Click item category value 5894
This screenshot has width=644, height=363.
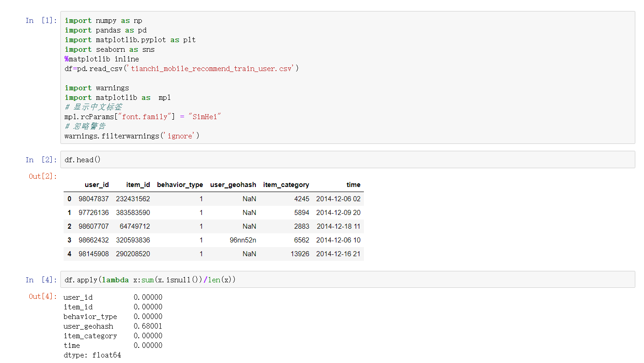click(x=301, y=213)
